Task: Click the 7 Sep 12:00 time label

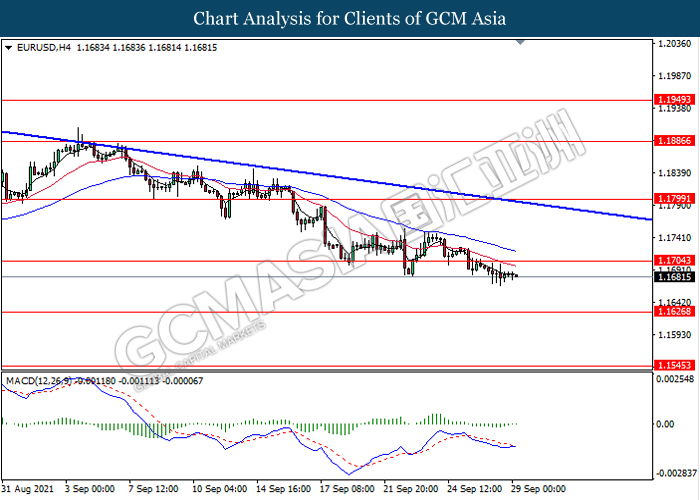Action: tap(153, 489)
